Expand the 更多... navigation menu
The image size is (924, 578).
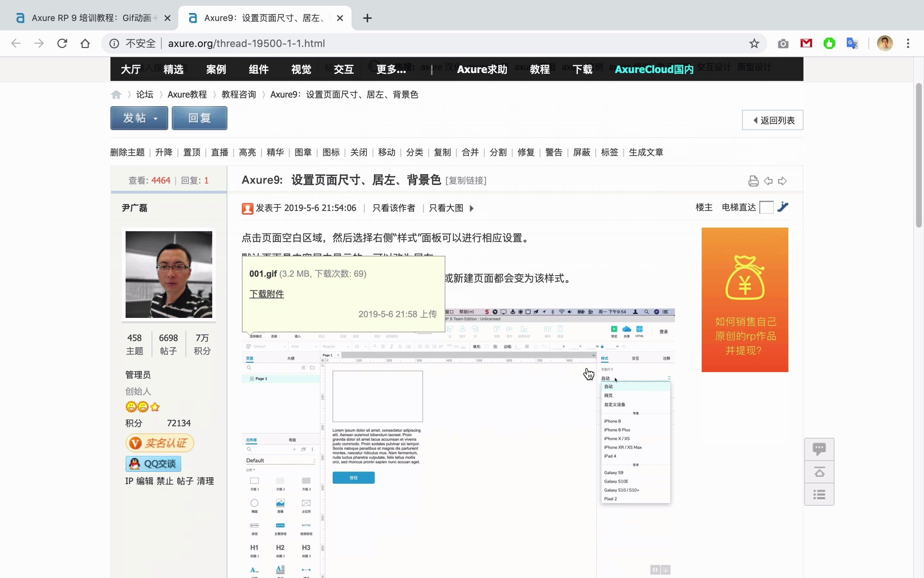click(x=391, y=69)
